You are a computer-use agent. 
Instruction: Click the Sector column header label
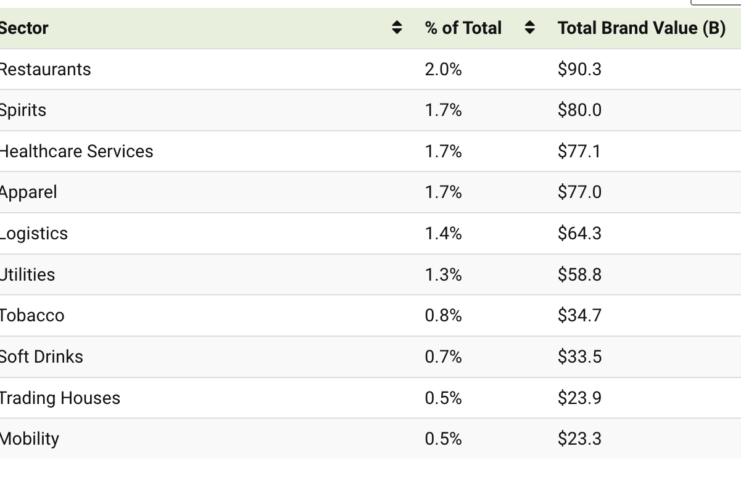(24, 28)
